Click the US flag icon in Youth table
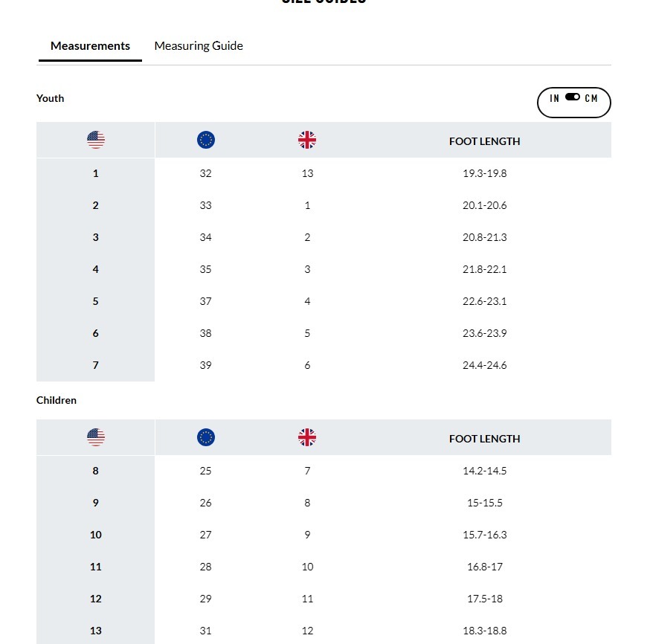This screenshot has width=653, height=644. [x=96, y=140]
